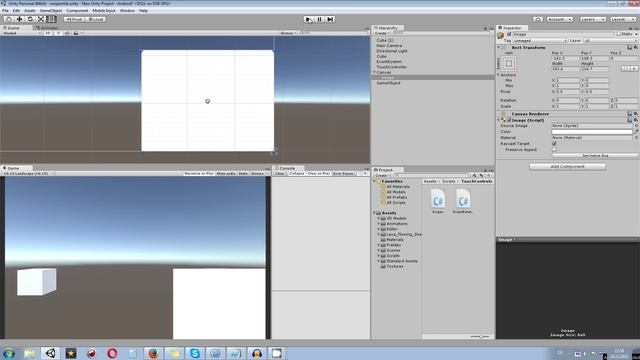Toggle the Raycast Target checkbox

pos(554,144)
